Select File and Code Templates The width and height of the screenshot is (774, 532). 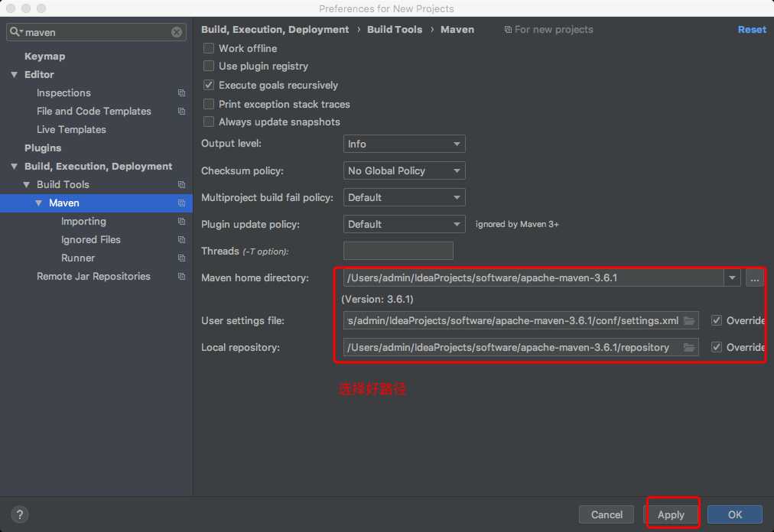tap(94, 111)
